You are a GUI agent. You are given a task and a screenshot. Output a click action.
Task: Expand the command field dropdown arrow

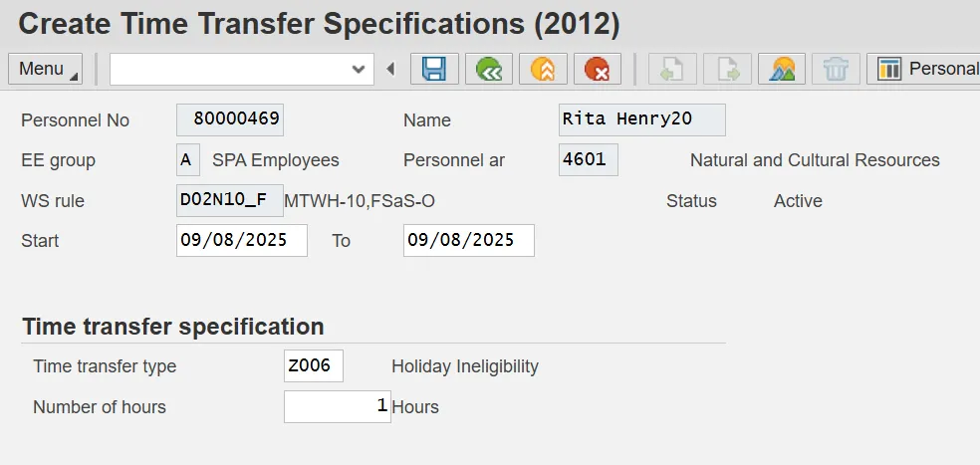point(359,69)
